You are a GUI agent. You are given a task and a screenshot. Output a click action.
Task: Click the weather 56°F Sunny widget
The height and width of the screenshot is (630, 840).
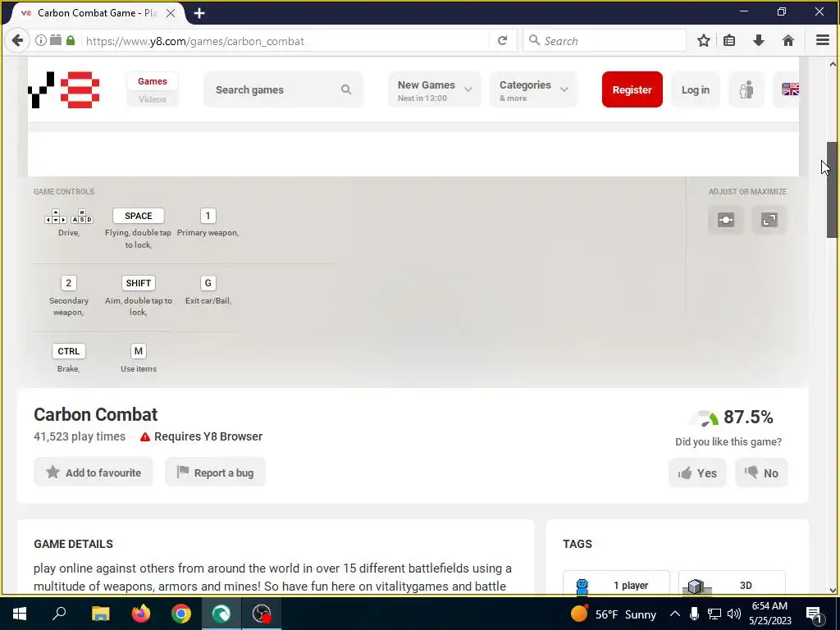point(613,614)
